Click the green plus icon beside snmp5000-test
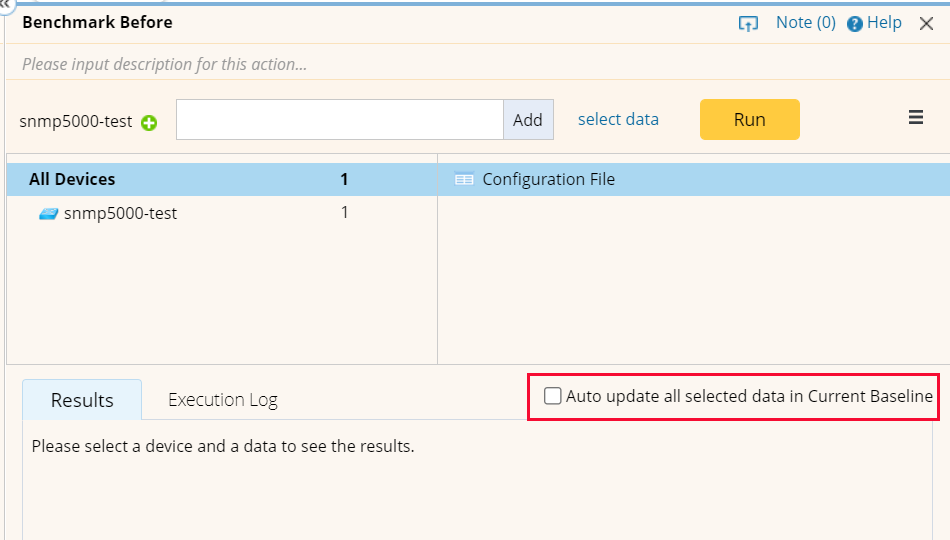This screenshot has width=950, height=540. coord(149,123)
